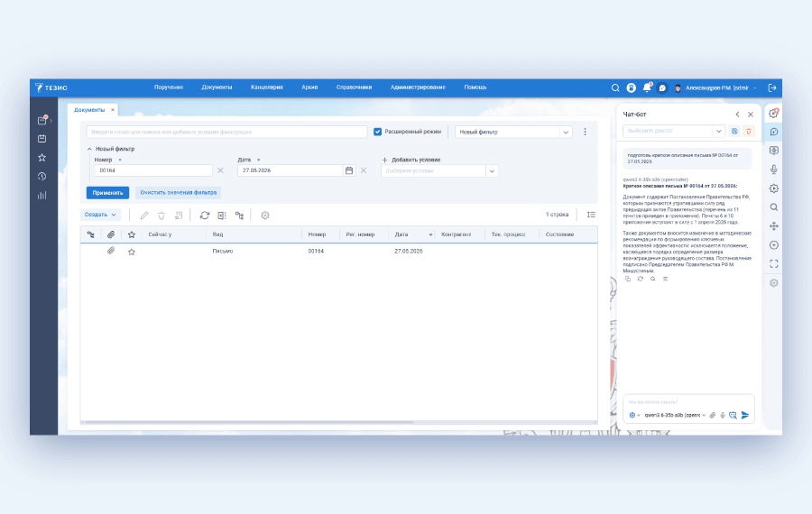Click the three-dot filter options menu
The height and width of the screenshot is (514, 812).
pos(586,132)
